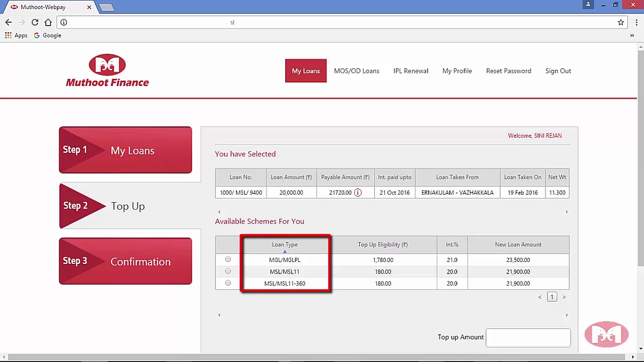Choose the MSL/MSL11-360 scheme radio button
Viewport: 644px width, 362px height.
(x=228, y=283)
